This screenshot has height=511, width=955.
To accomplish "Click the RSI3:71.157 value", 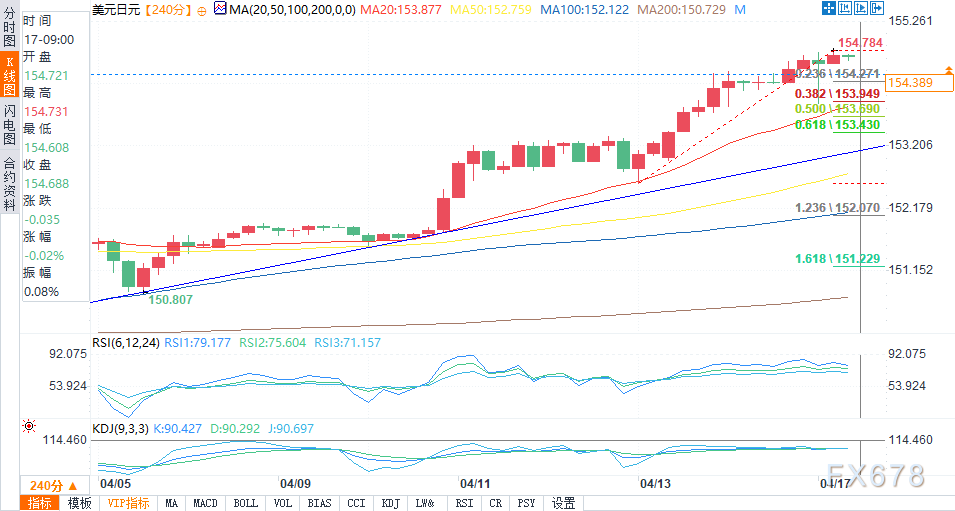I will (x=347, y=343).
